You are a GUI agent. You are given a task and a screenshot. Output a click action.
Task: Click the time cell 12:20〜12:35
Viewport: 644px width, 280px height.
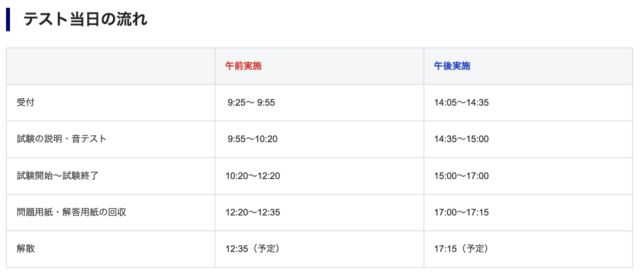point(252,212)
